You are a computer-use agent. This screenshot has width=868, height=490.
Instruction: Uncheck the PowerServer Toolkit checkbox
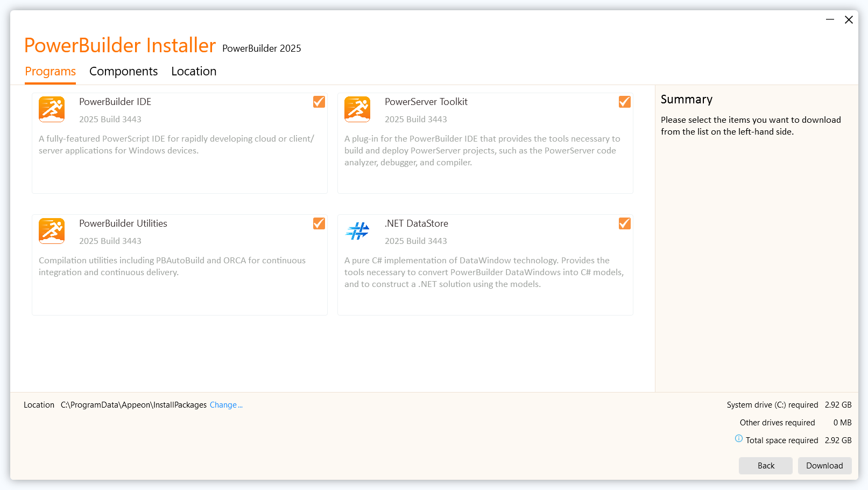click(x=625, y=102)
